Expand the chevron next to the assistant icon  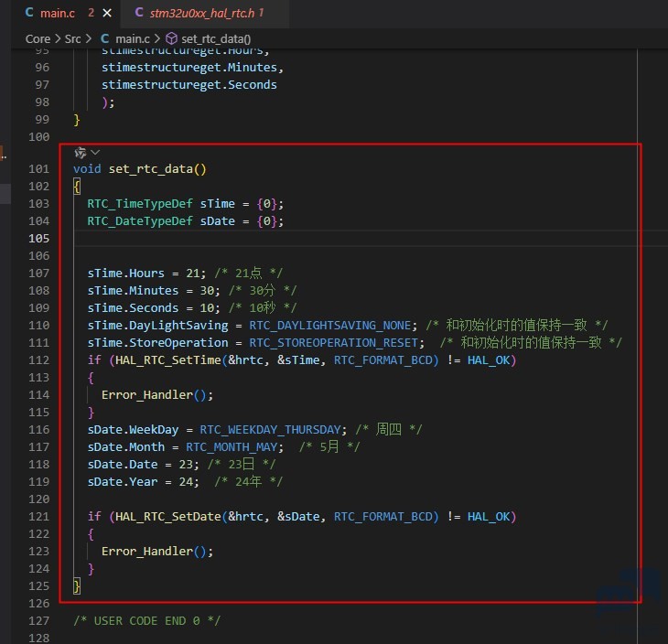tap(95, 152)
